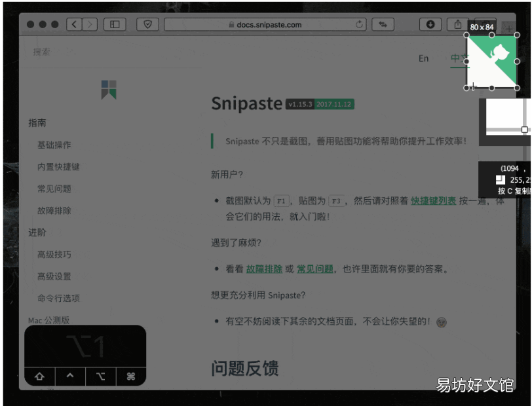Go back with Safari's back arrow
Screen dimensions: 532x406
pyautogui.click(x=74, y=24)
